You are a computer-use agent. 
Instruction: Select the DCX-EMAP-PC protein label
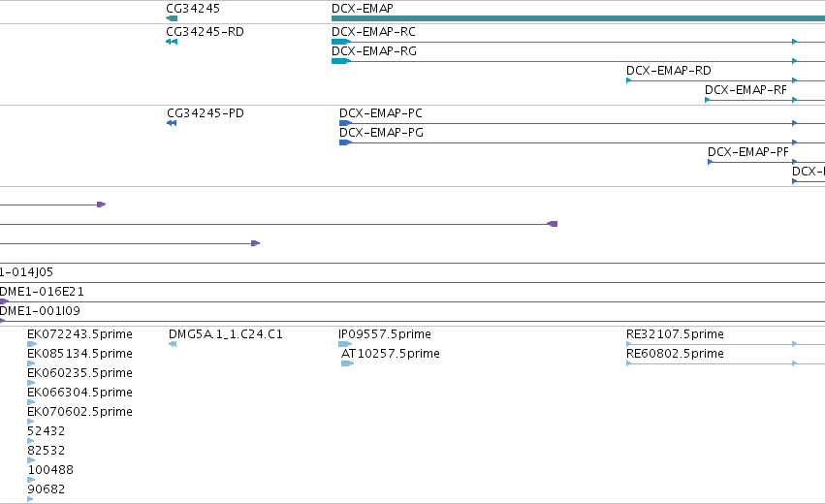click(381, 113)
